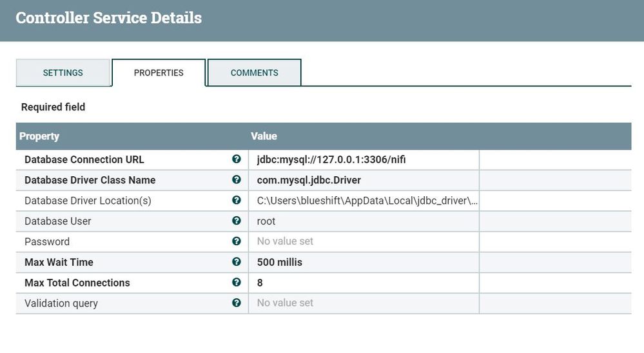Viewport: 644px width, 353px height.
Task: Edit the jdbc:mysql connection URL value
Action: 364,159
